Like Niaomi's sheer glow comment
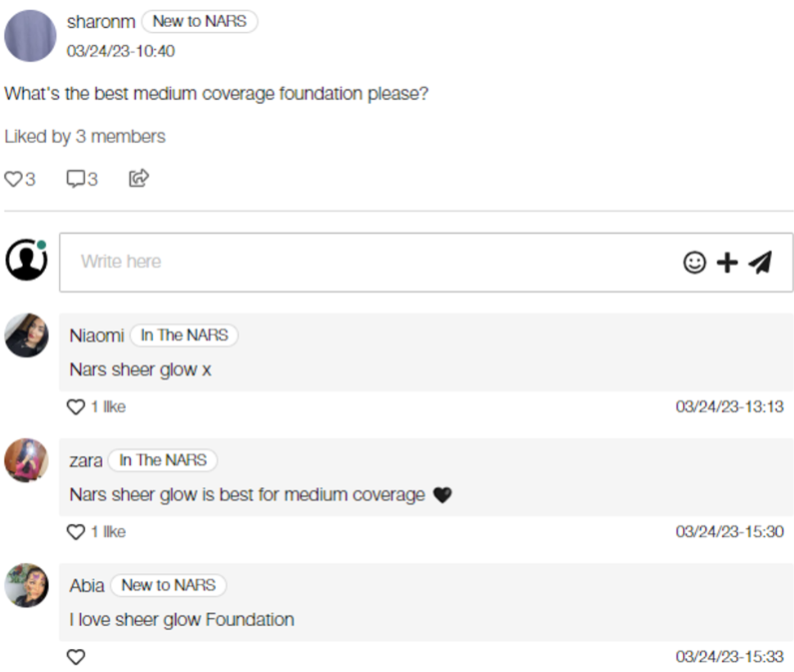This screenshot has width=794, height=672. (76, 406)
